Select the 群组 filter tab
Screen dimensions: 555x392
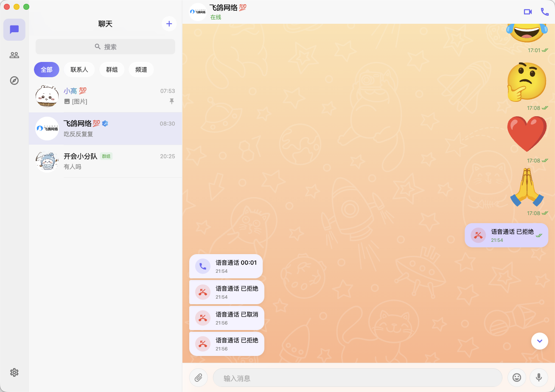[112, 69]
